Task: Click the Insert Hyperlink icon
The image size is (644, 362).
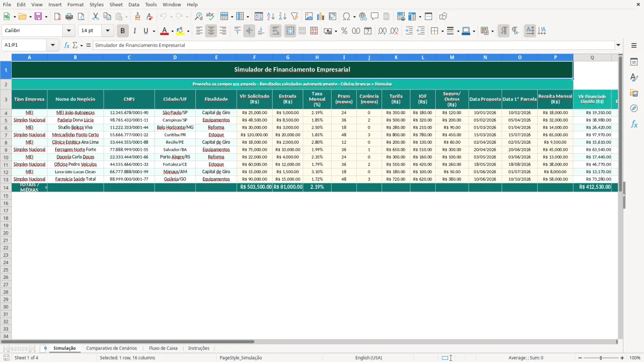Action: [x=363, y=17]
